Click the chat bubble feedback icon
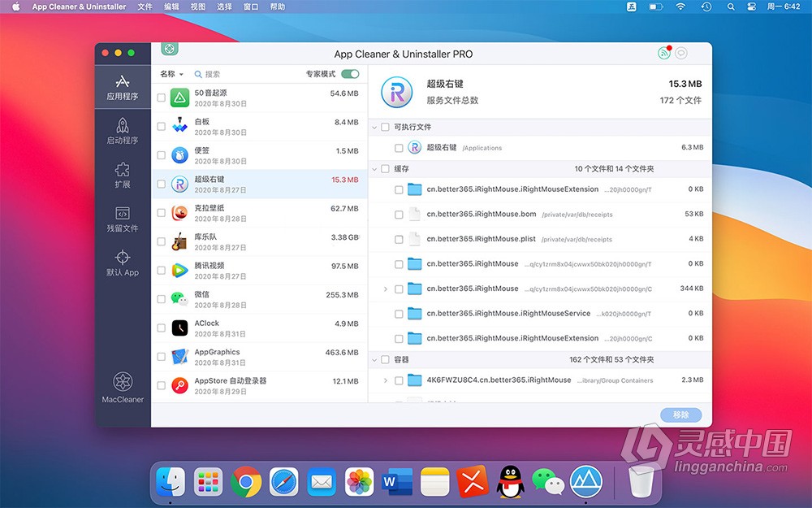This screenshot has height=508, width=812. [681, 53]
